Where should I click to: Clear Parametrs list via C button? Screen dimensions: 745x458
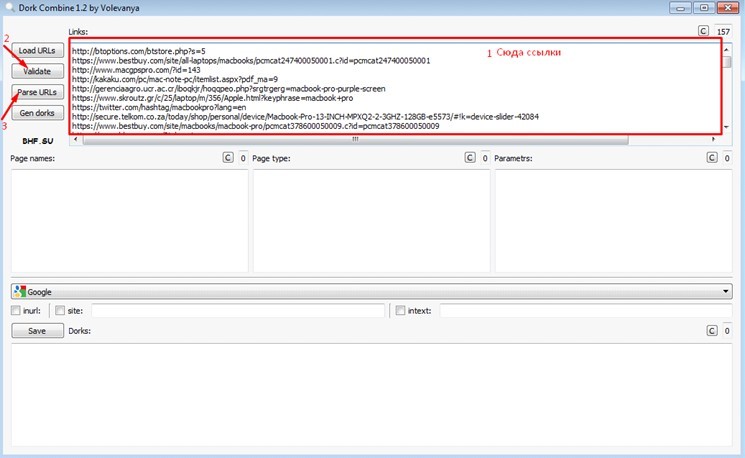(712, 158)
